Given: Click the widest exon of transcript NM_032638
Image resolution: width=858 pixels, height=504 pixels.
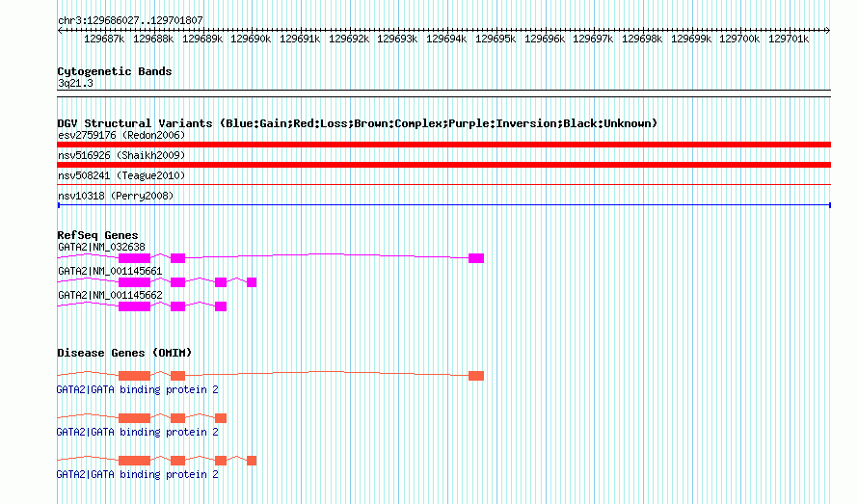Looking at the screenshot, I should [x=135, y=258].
